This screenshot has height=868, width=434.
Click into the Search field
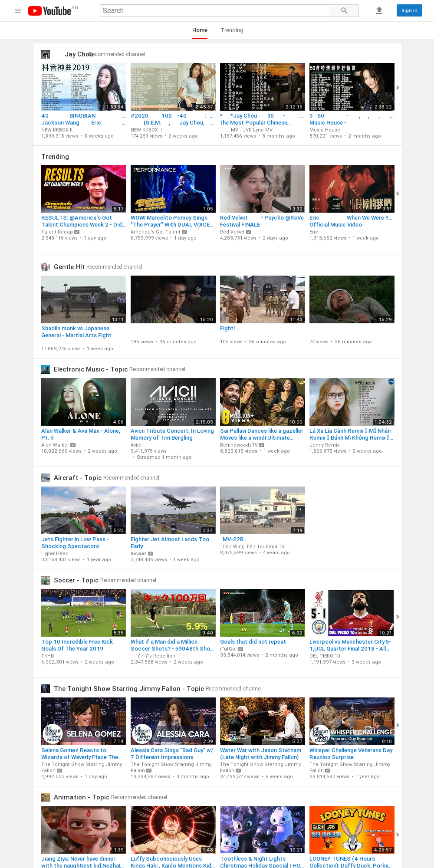click(215, 11)
